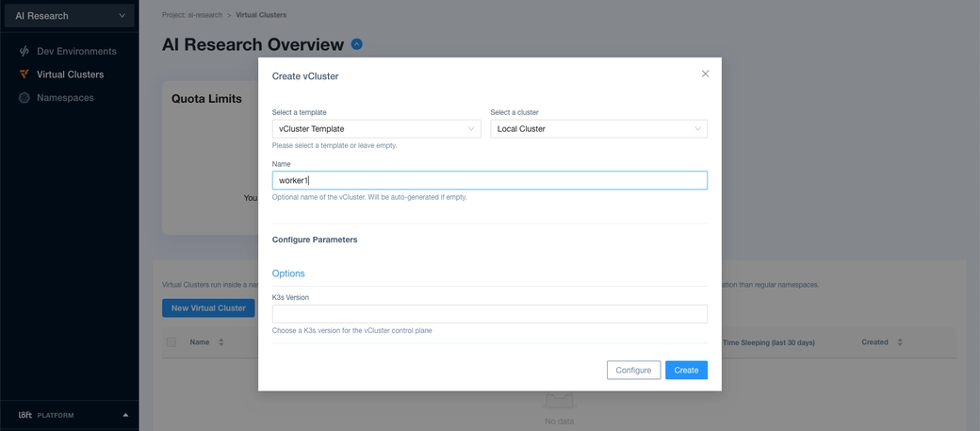
Task: Toggle the select-all checkbox in table header
Action: pos(171,342)
